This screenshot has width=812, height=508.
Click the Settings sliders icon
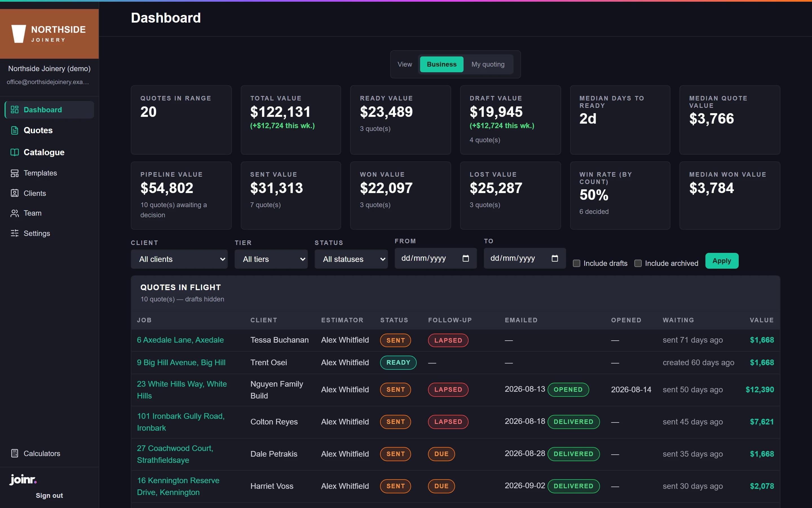tap(14, 233)
